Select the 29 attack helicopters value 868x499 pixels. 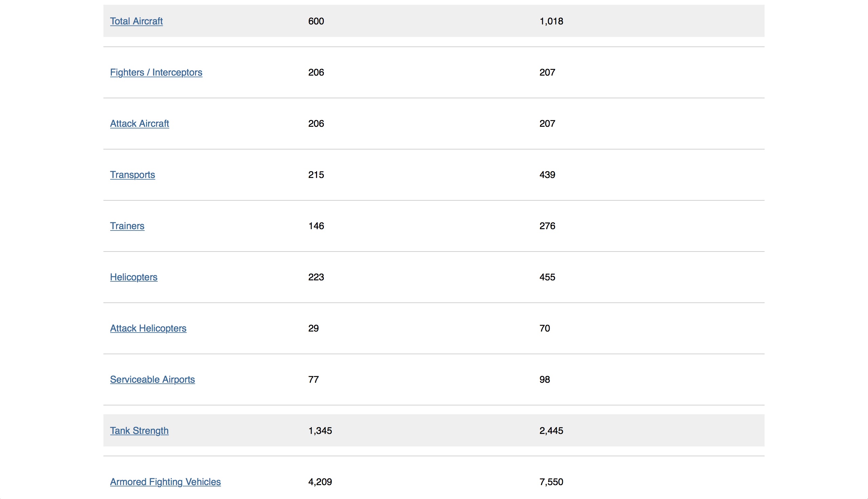click(313, 328)
